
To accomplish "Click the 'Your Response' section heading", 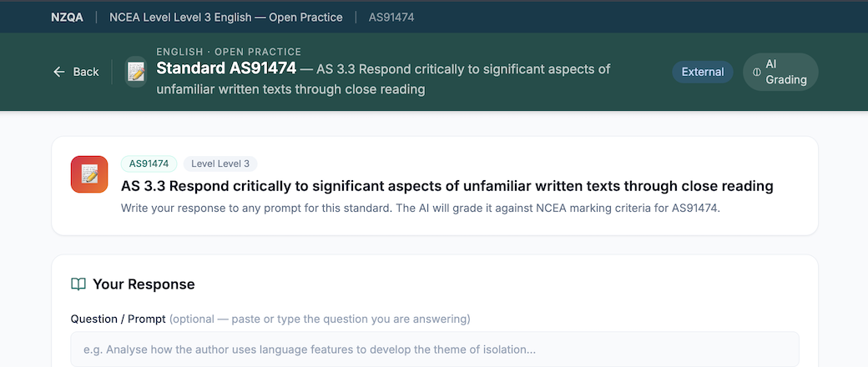I will click(x=144, y=284).
